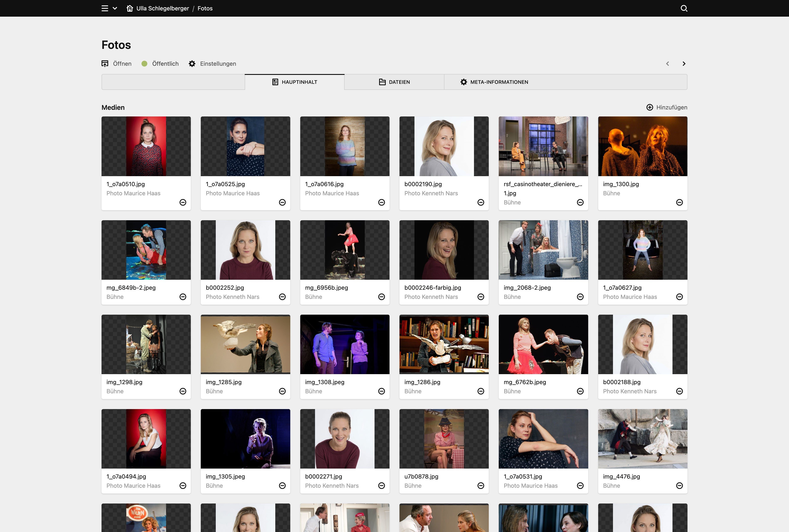The image size is (789, 532).
Task: Select file name b0002271.jpg
Action: [x=323, y=476]
